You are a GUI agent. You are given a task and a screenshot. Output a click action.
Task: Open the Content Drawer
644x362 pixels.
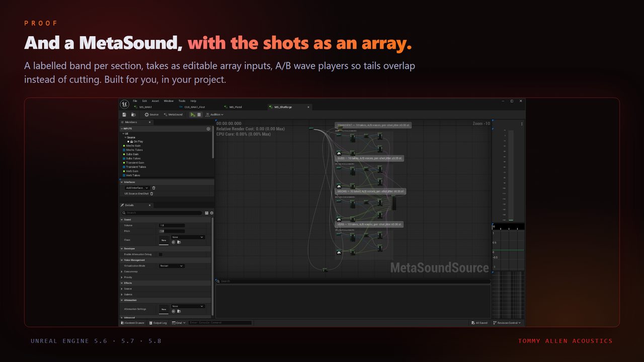132,323
